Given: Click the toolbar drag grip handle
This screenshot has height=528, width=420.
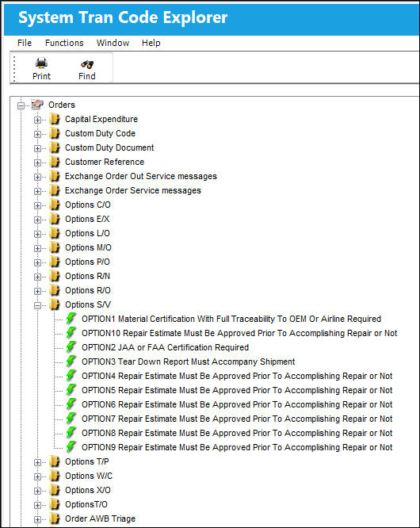Looking at the screenshot, I should click(14, 68).
